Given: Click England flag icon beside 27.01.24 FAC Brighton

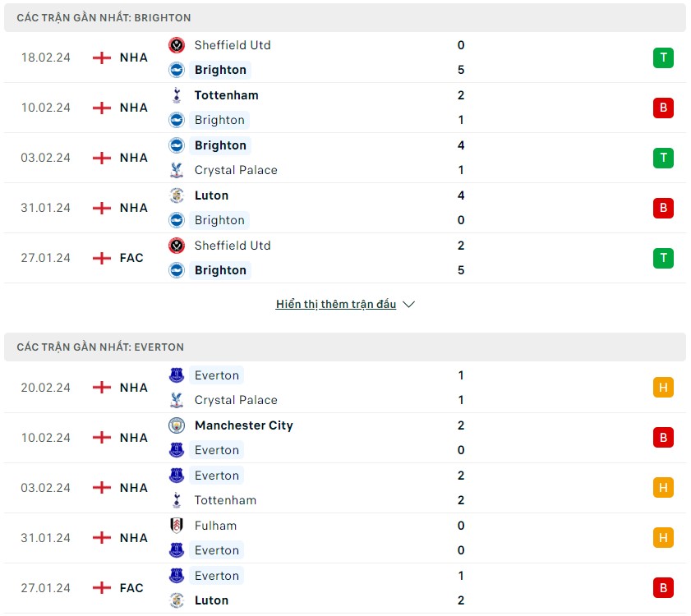Looking at the screenshot, I should click(x=102, y=258).
